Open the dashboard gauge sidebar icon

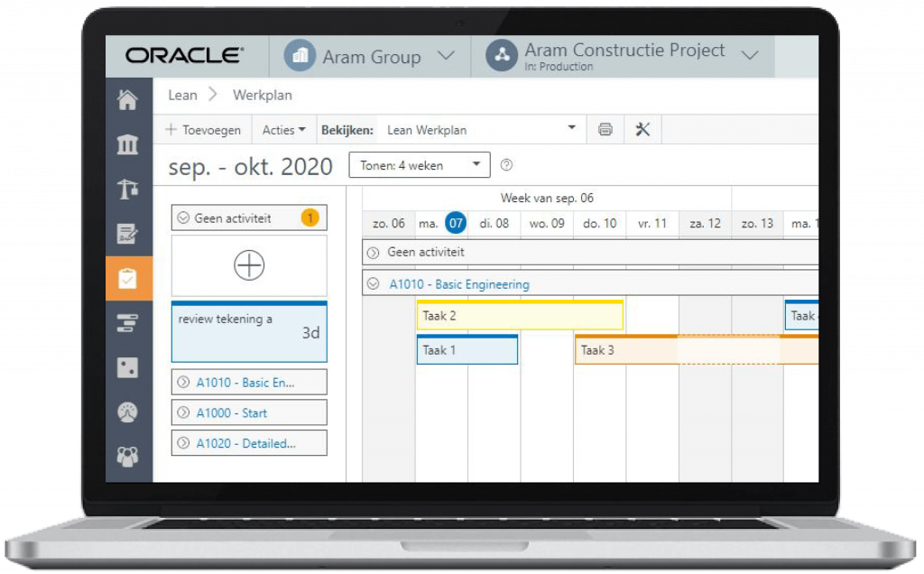pos(128,412)
